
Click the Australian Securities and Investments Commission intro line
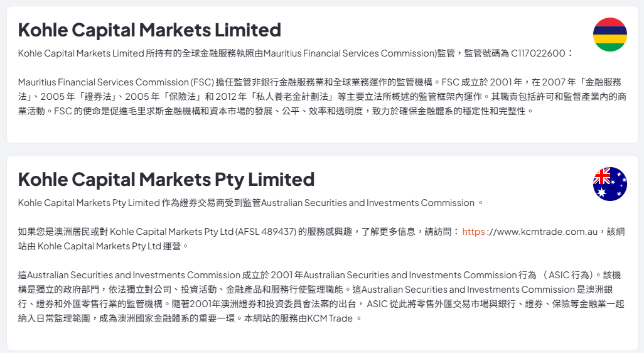[x=250, y=203]
